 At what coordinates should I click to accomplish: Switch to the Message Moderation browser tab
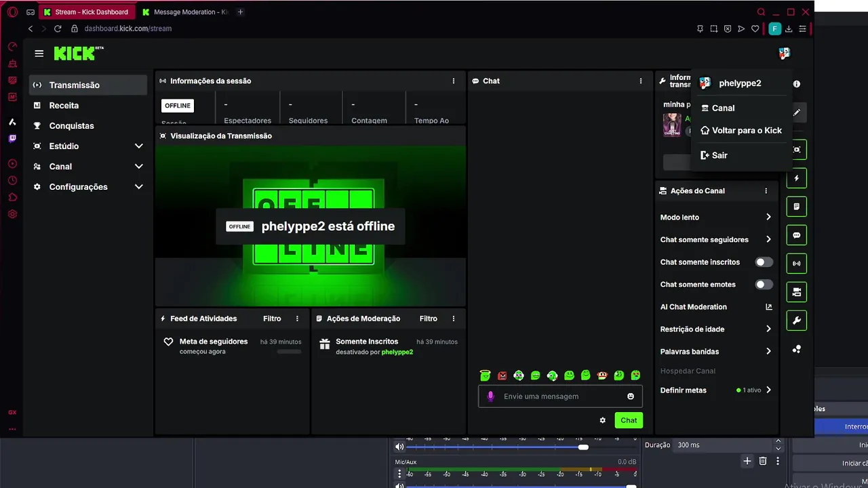pos(185,12)
